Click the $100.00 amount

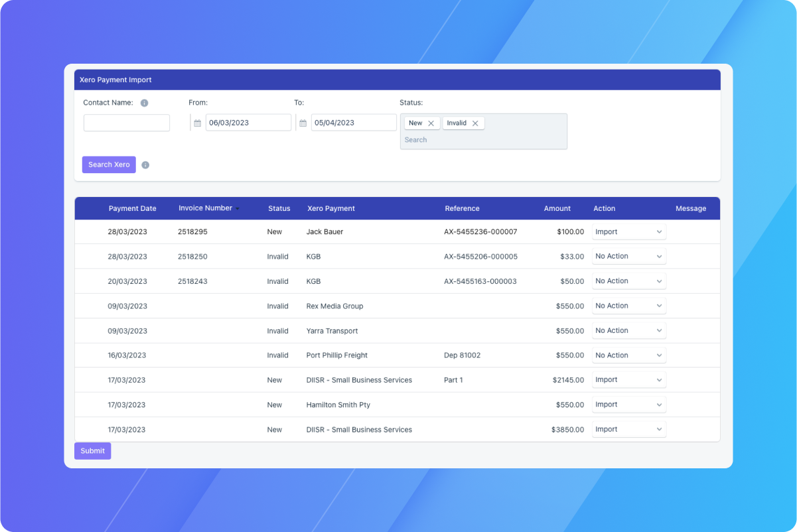(570, 232)
